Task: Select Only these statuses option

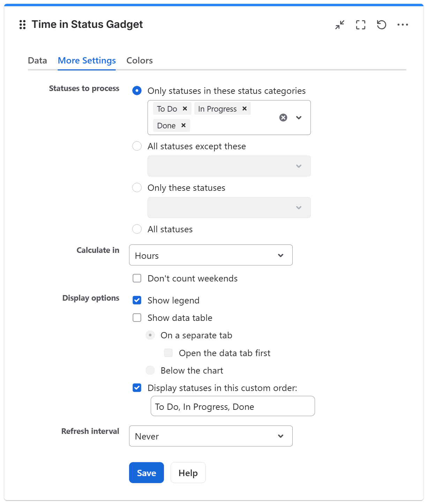Action: pyautogui.click(x=137, y=188)
